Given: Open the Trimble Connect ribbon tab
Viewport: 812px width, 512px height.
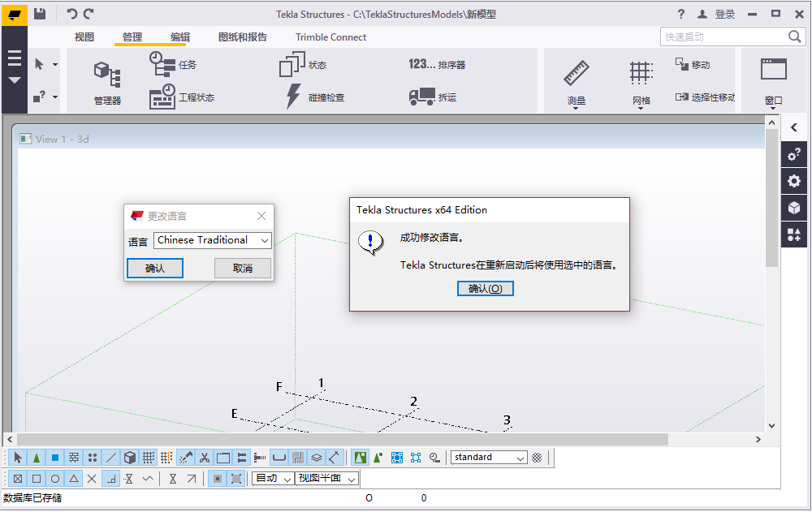Looking at the screenshot, I should 331,37.
